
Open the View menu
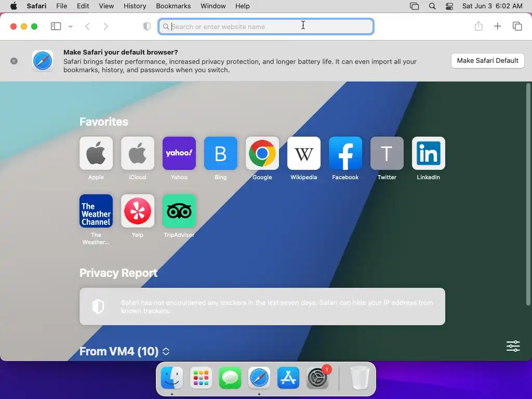tap(106, 6)
